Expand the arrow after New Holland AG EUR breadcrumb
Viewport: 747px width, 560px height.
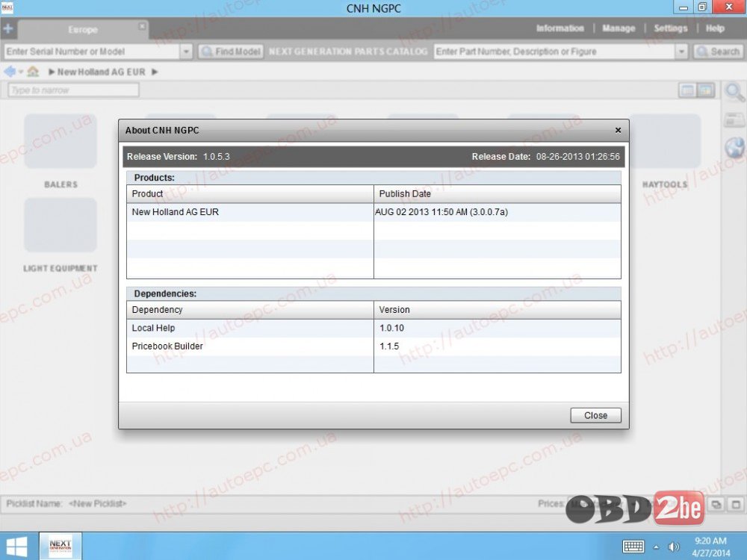(x=155, y=72)
